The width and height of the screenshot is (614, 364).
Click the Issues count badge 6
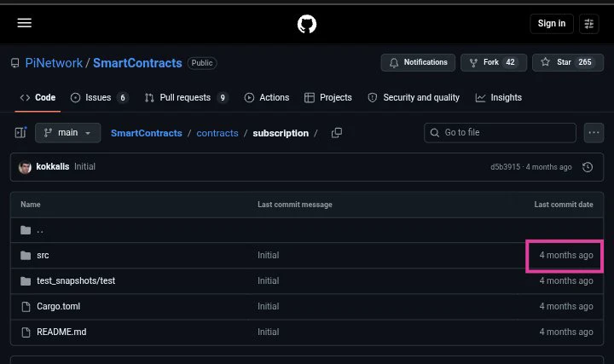click(x=123, y=97)
